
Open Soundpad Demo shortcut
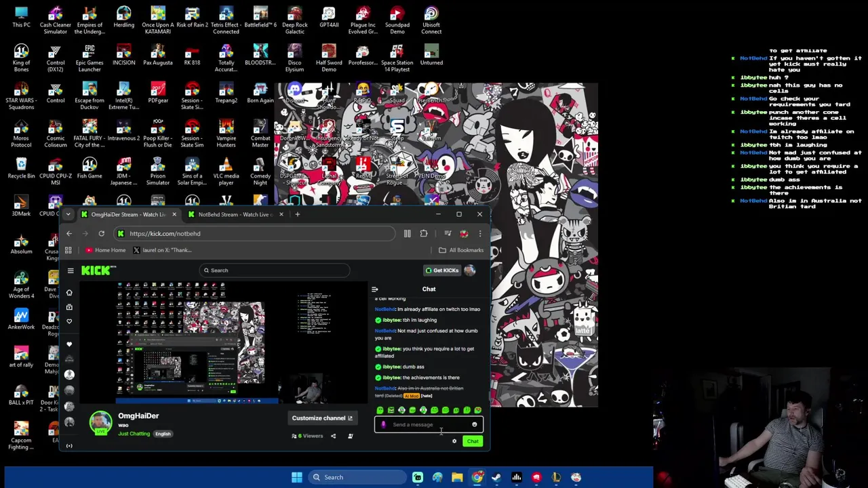coord(397,21)
